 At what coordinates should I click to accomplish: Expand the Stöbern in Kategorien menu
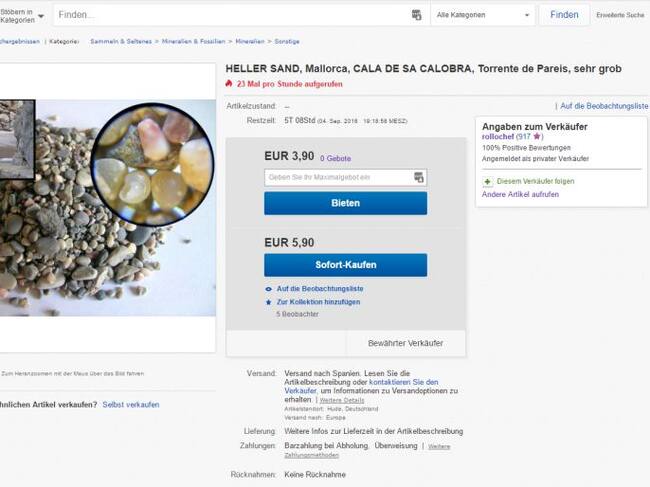[x=22, y=16]
